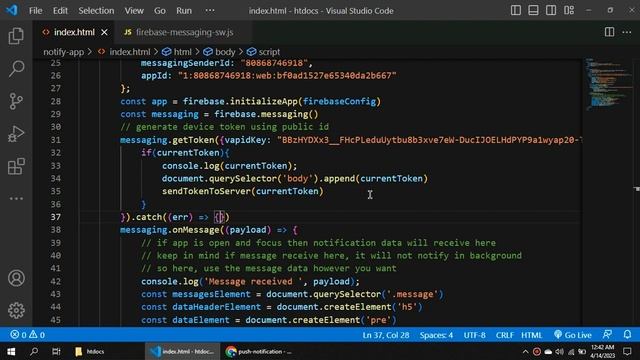Toggle the bottom panel layout icon
640x360 pixels.
click(533, 10)
